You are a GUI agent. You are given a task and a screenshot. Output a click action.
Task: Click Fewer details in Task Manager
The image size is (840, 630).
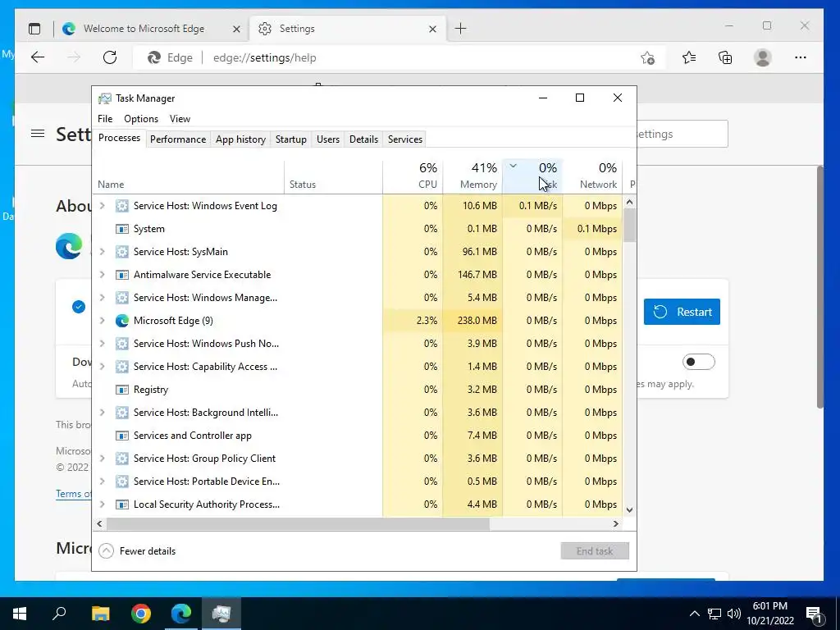tap(137, 551)
